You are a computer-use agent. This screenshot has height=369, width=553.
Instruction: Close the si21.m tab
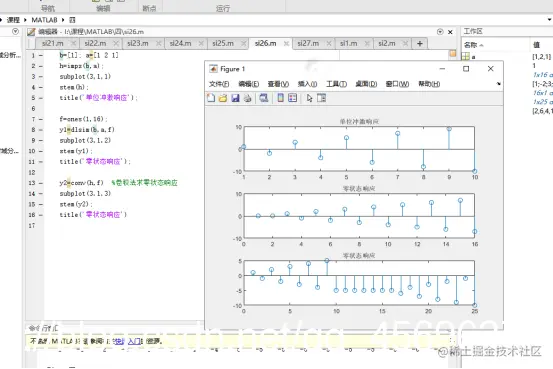[x=73, y=43]
